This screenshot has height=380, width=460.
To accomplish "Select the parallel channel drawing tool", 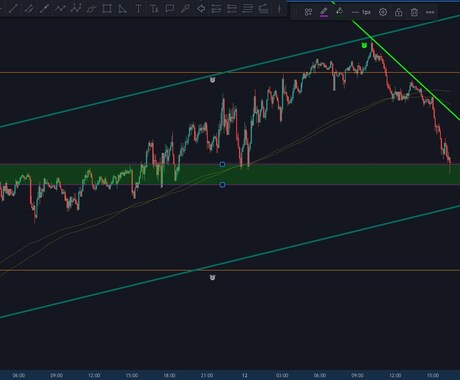I will [x=29, y=9].
